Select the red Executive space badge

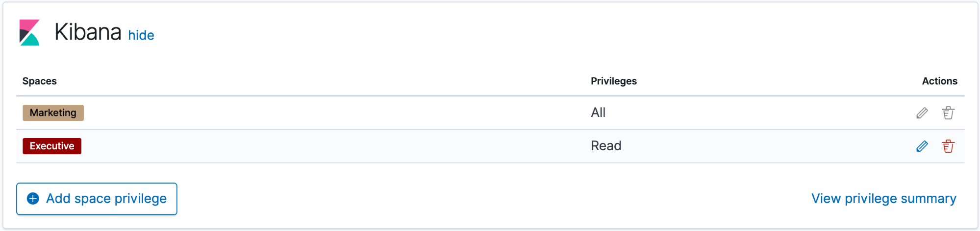(52, 146)
